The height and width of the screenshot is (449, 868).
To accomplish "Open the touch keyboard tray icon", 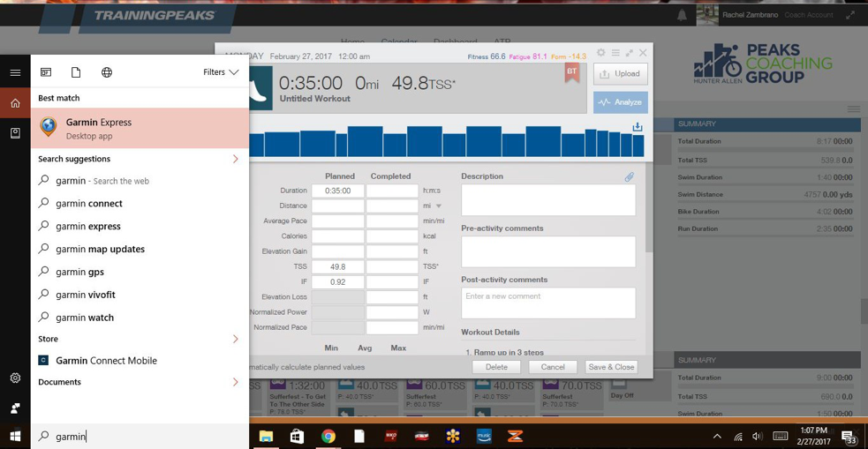I will click(x=780, y=437).
